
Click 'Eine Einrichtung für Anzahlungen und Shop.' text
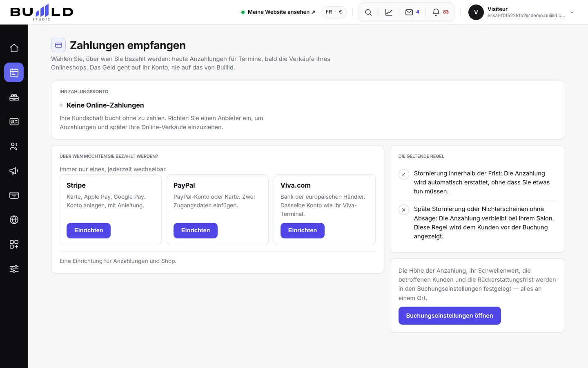pyautogui.click(x=118, y=261)
